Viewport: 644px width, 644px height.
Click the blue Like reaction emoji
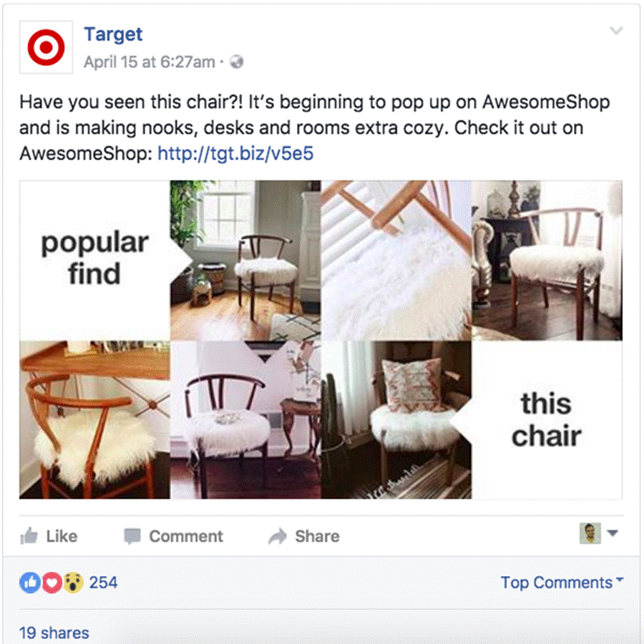point(29,582)
